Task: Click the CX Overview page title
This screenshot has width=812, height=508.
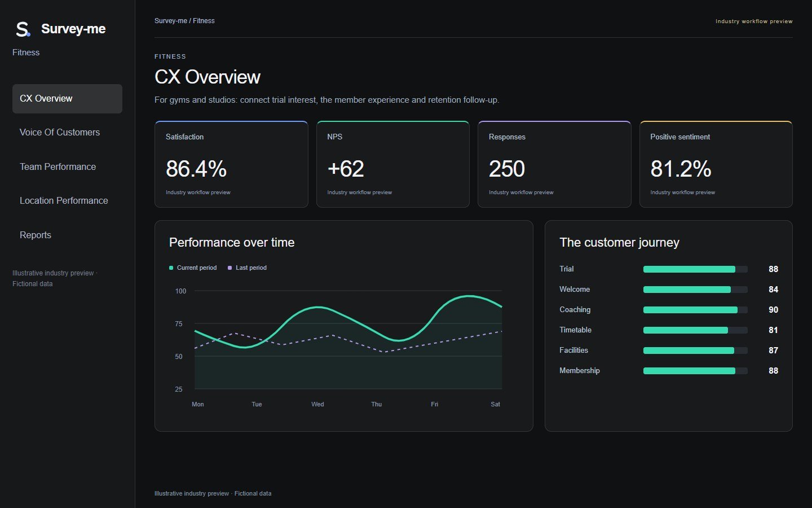Action: pyautogui.click(x=208, y=77)
